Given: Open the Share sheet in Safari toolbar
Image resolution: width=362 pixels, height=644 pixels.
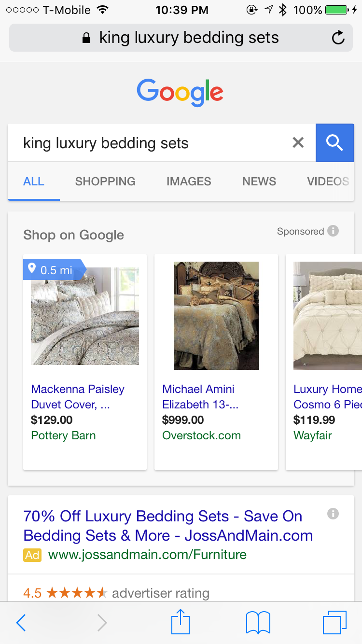Looking at the screenshot, I should tap(180, 622).
